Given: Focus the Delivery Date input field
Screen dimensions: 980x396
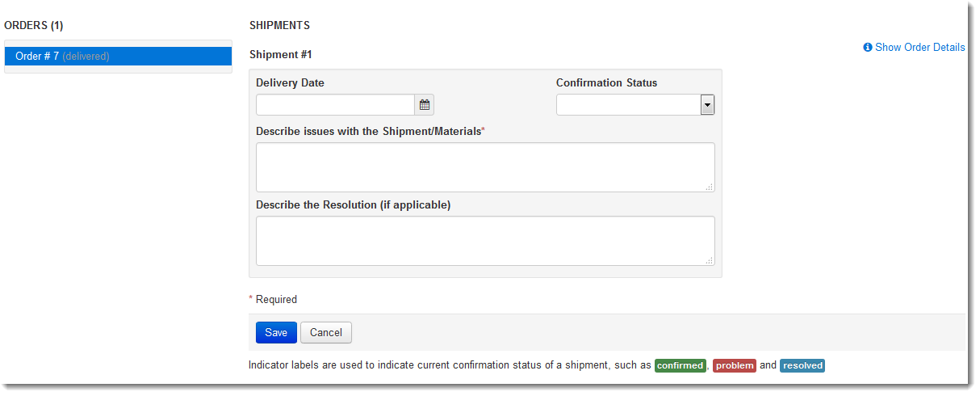Looking at the screenshot, I should point(335,105).
